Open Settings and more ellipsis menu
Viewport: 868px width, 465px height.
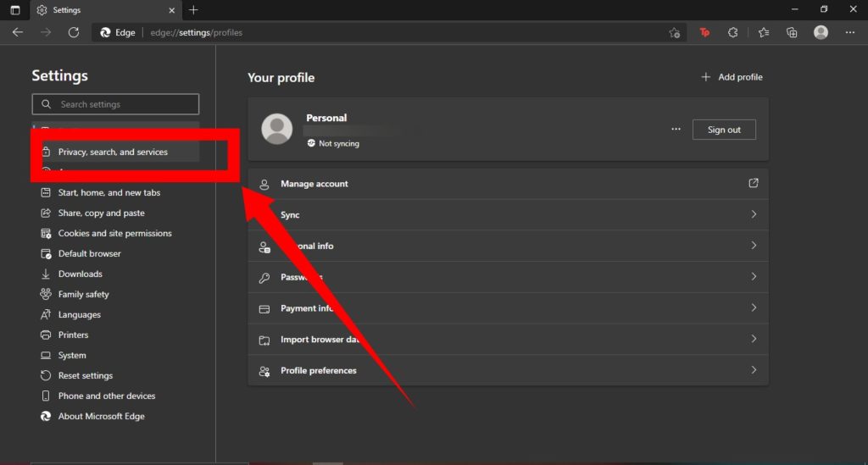[x=849, y=33]
